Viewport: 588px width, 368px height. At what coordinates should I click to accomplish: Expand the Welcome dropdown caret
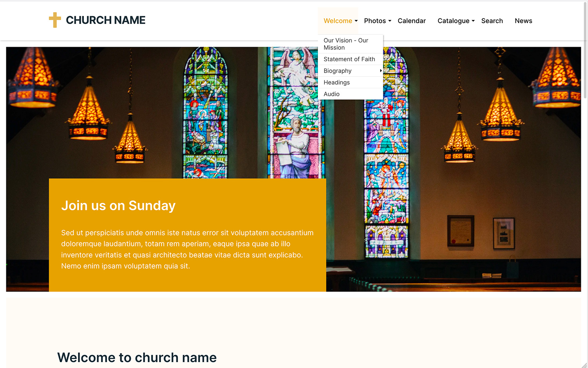tap(356, 21)
